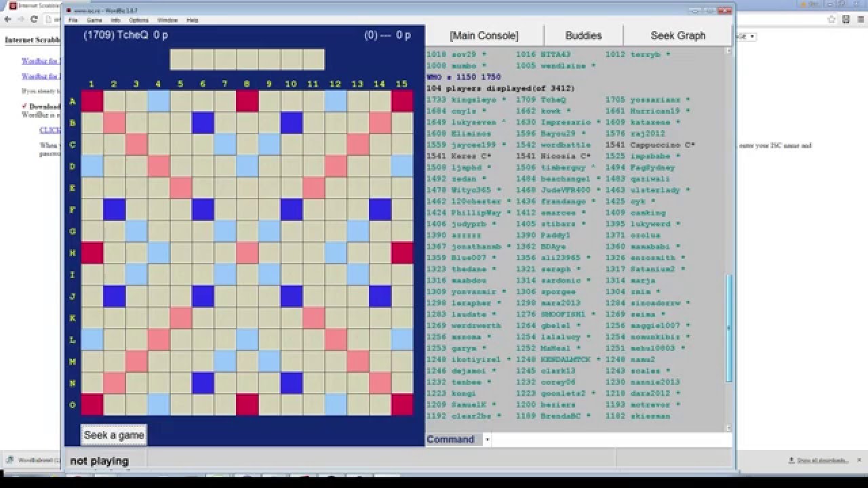Click the CLICK link on webpage
This screenshot has width=868, height=488.
(x=50, y=130)
